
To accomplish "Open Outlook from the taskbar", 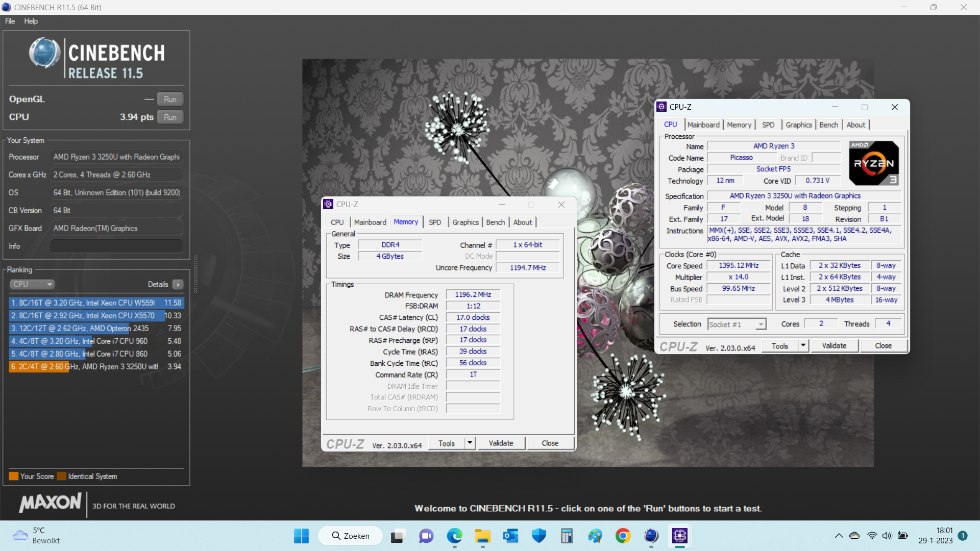I will click(x=510, y=536).
